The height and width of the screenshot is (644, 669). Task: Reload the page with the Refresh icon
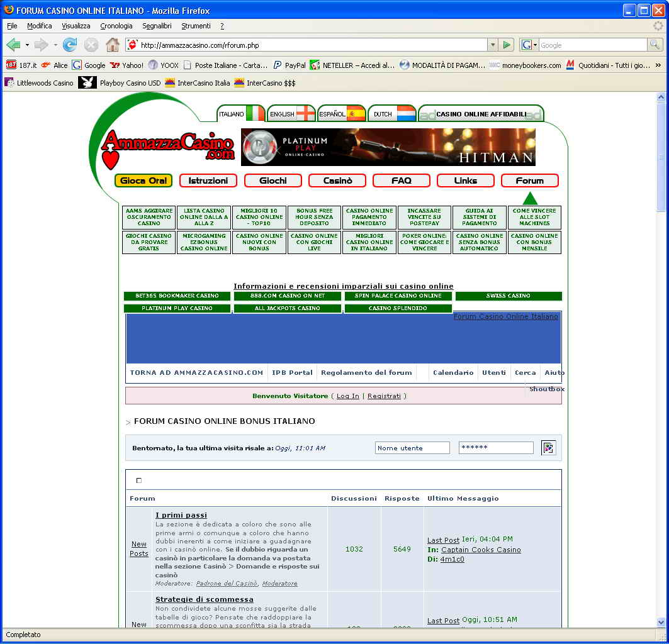pyautogui.click(x=70, y=45)
